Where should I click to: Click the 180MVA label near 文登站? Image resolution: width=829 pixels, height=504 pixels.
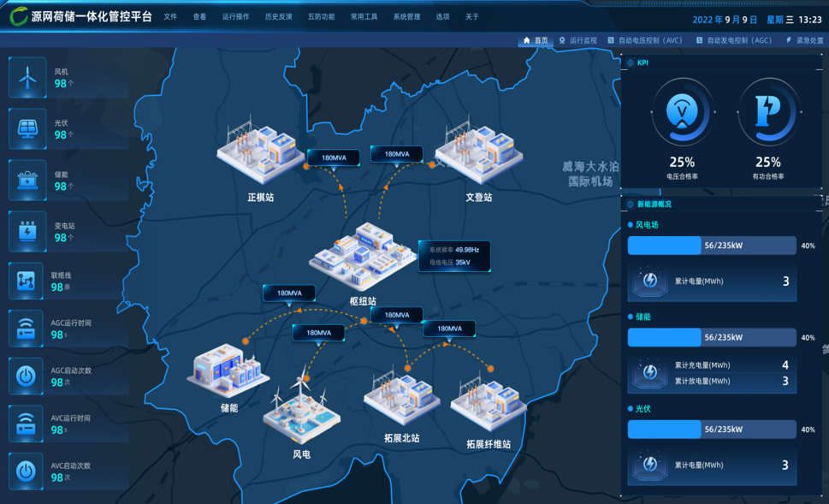396,154
